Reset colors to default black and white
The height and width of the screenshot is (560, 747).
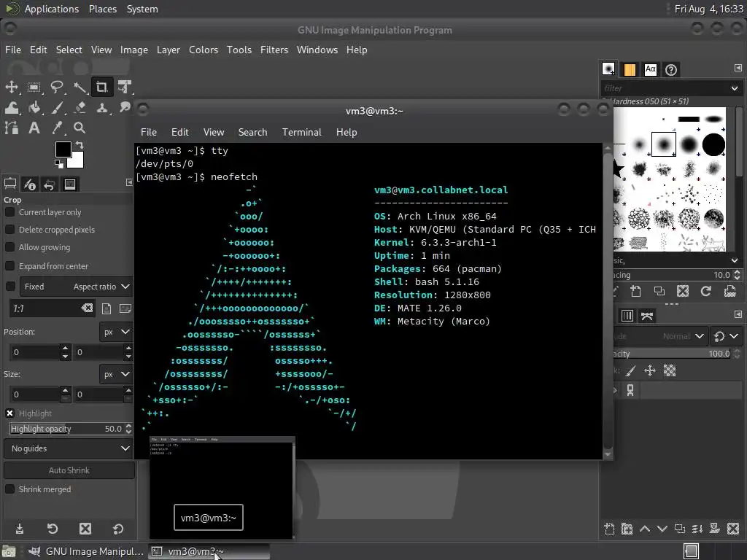coord(59,164)
